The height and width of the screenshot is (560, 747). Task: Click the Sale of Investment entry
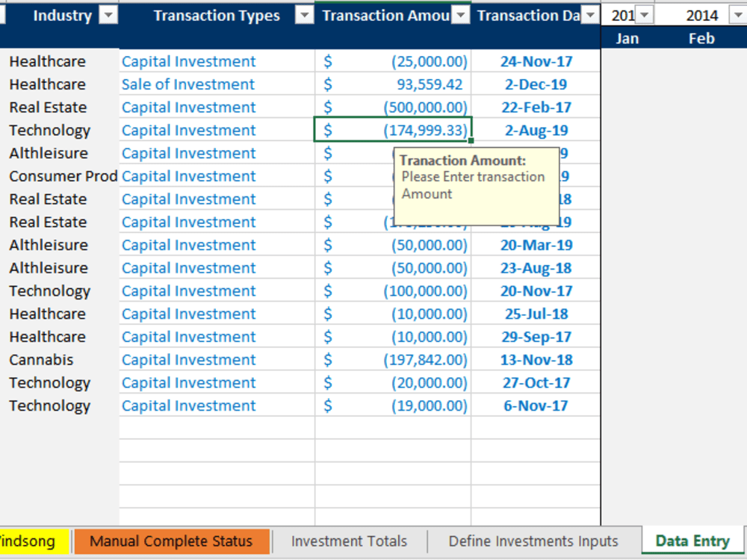coord(187,84)
